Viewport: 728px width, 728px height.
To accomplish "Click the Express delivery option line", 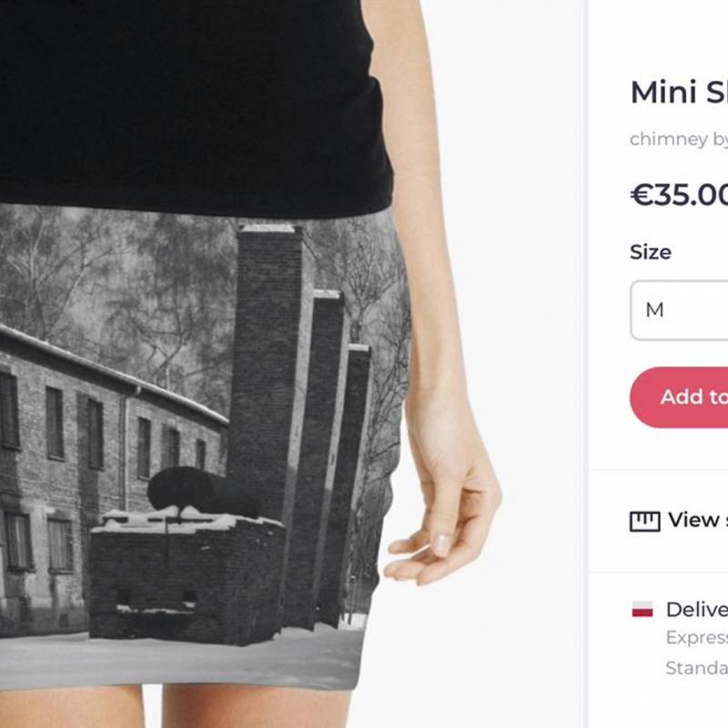I will [x=697, y=638].
